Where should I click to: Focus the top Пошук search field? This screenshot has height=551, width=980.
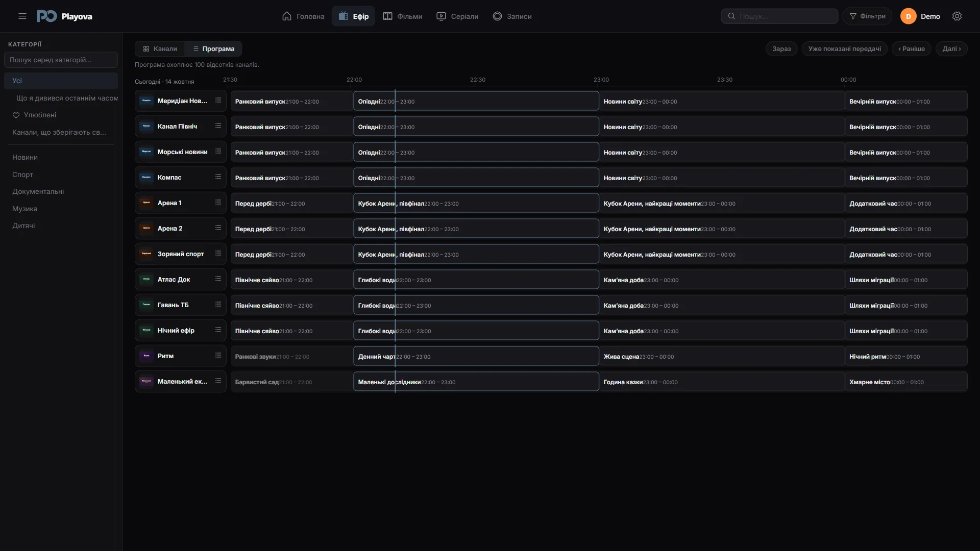(x=779, y=16)
